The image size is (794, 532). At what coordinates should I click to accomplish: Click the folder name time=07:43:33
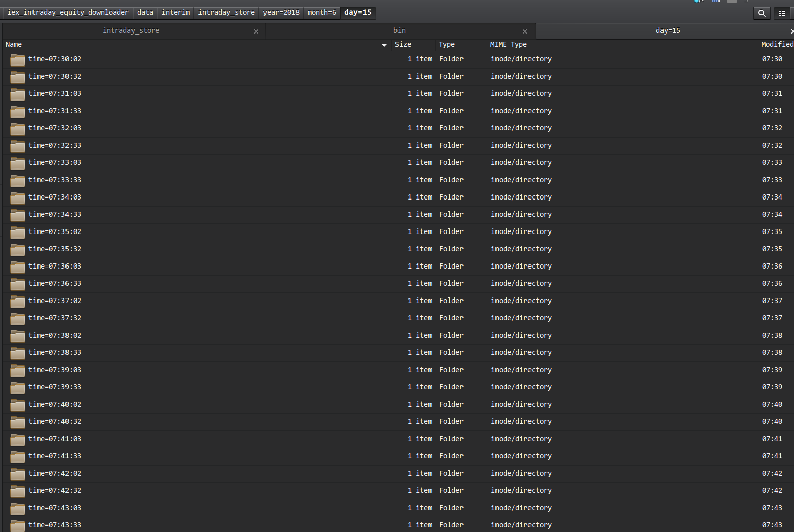pos(55,525)
